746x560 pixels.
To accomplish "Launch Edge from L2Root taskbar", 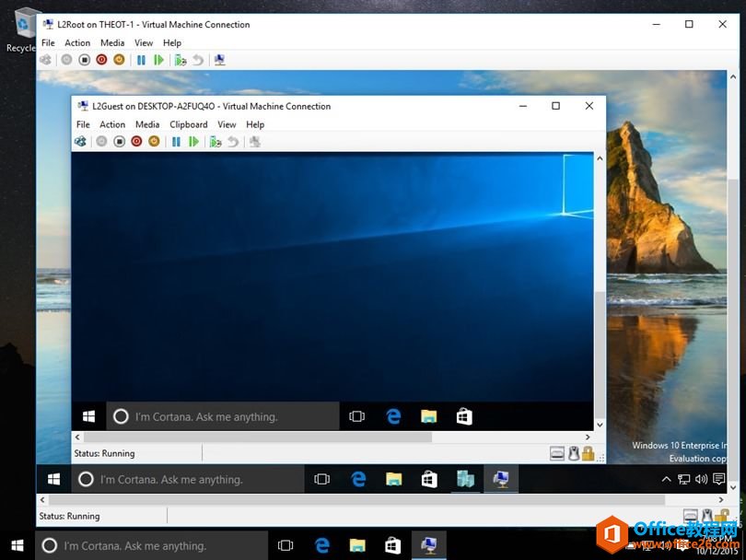I will [x=358, y=479].
